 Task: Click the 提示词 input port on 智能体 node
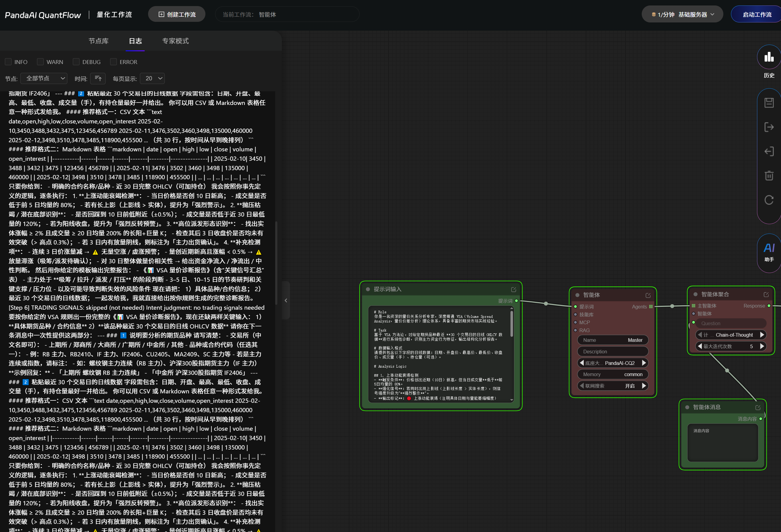[x=575, y=307]
